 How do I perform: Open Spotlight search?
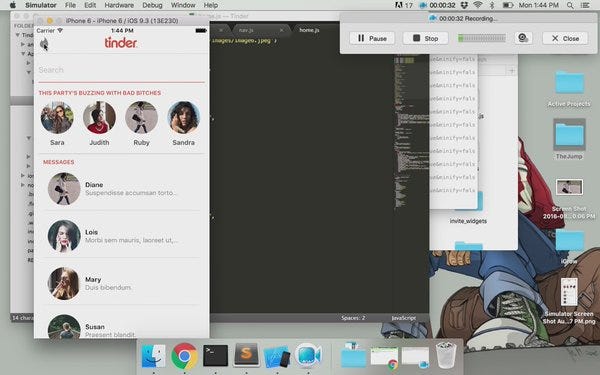coord(570,5)
